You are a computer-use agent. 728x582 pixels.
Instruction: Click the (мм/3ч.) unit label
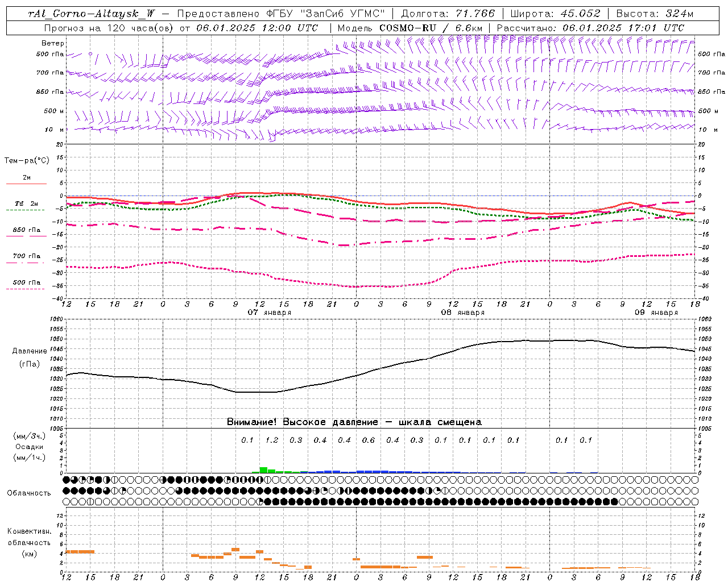click(30, 436)
